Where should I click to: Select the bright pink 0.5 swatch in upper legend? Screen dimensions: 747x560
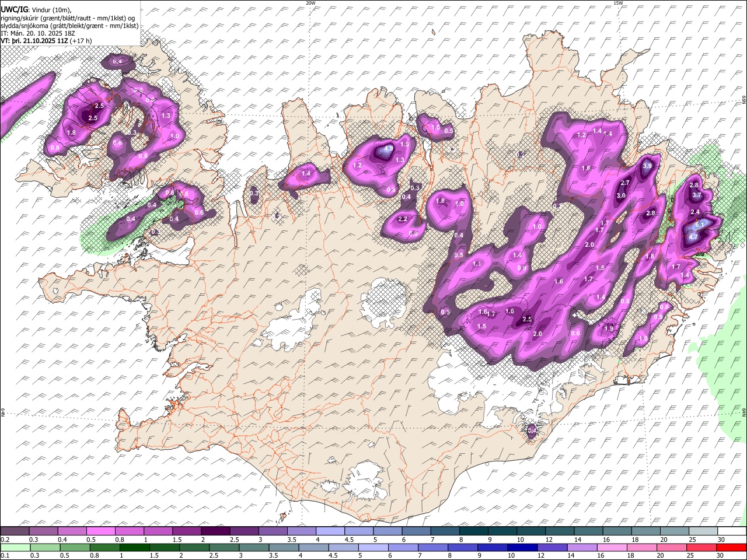[x=100, y=531]
